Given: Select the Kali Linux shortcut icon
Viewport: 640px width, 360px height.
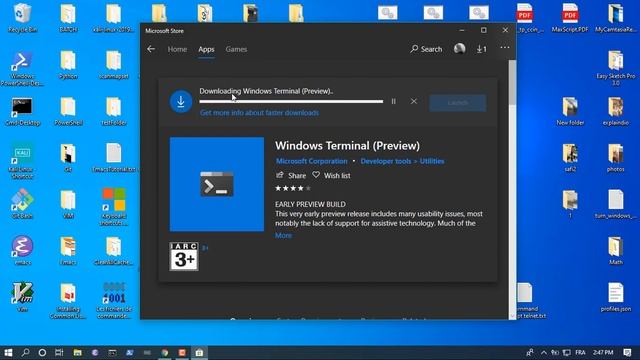Looking at the screenshot, I should tap(22, 161).
